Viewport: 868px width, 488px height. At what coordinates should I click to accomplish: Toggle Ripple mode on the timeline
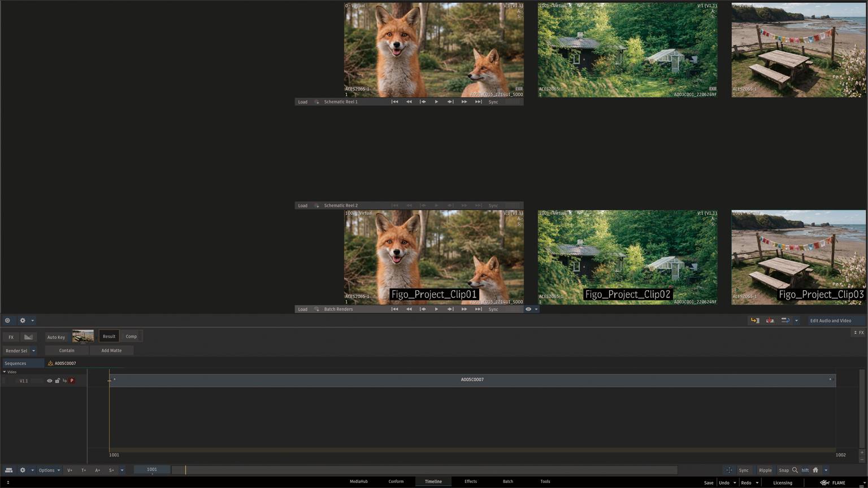(x=765, y=470)
